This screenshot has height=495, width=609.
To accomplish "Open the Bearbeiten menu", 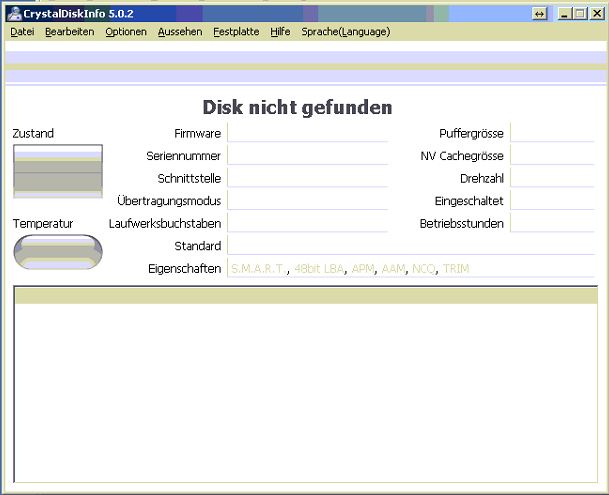I will [70, 32].
